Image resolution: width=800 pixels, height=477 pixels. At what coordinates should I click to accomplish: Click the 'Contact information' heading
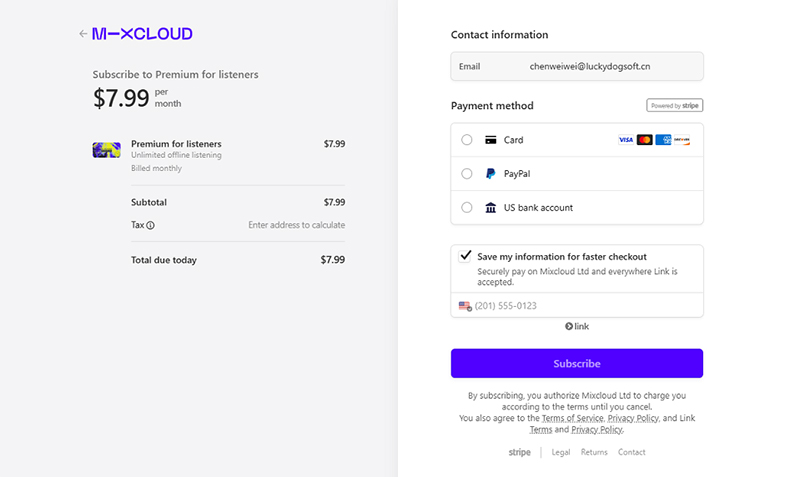(x=499, y=35)
